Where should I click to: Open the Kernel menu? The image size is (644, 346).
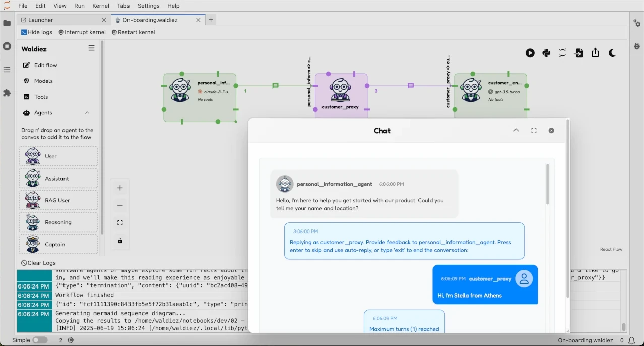(101, 6)
